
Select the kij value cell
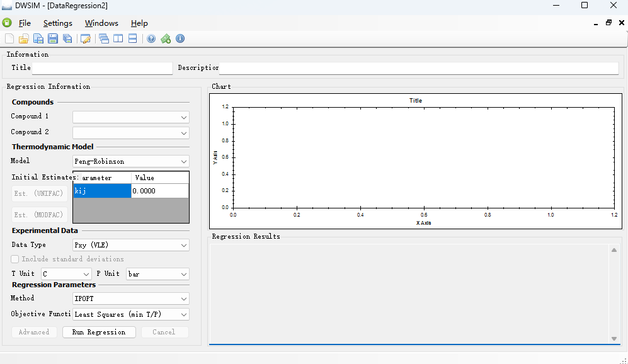pos(159,191)
